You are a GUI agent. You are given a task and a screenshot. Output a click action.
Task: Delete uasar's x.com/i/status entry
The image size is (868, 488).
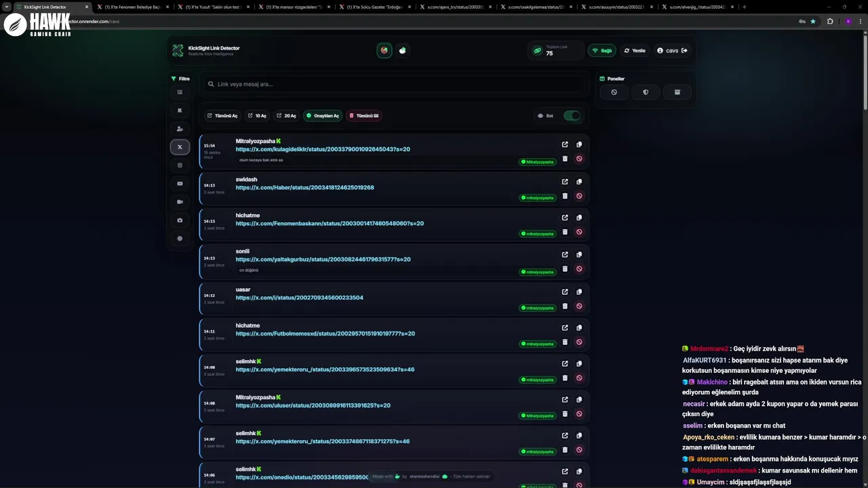565,306
